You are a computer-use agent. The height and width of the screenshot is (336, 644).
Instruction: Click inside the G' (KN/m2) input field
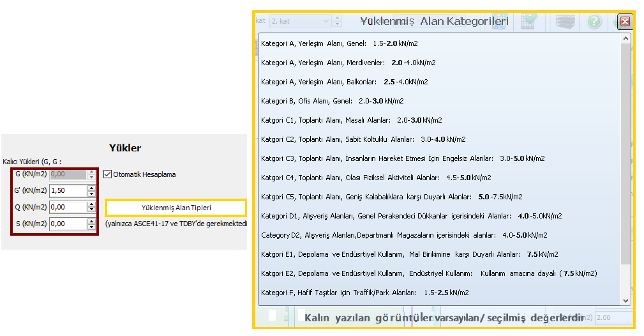[68, 190]
